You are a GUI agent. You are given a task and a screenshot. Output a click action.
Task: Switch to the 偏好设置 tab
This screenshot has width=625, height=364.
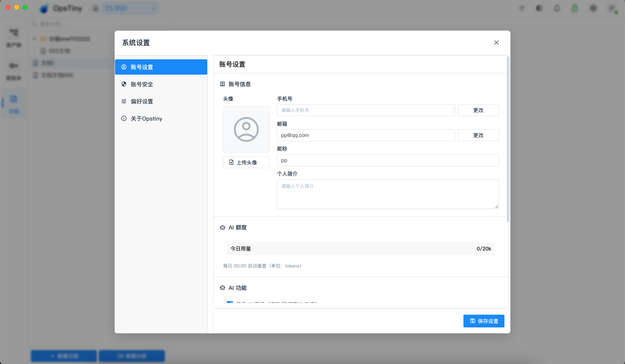pyautogui.click(x=161, y=101)
